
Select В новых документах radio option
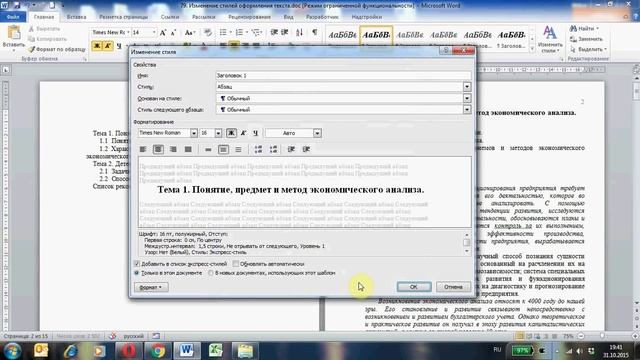tap(211, 273)
